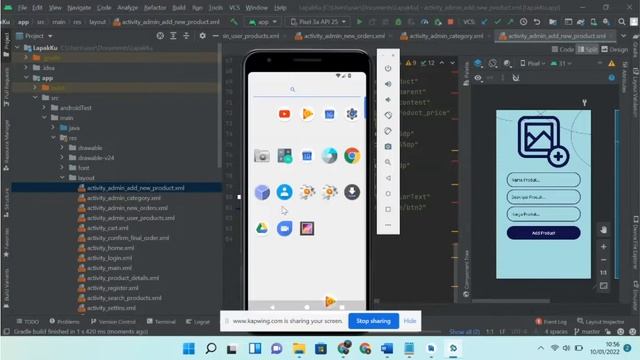The image size is (640, 360).
Task: Open Search Everywhere magnifier in main toolbar
Action: point(622,22)
